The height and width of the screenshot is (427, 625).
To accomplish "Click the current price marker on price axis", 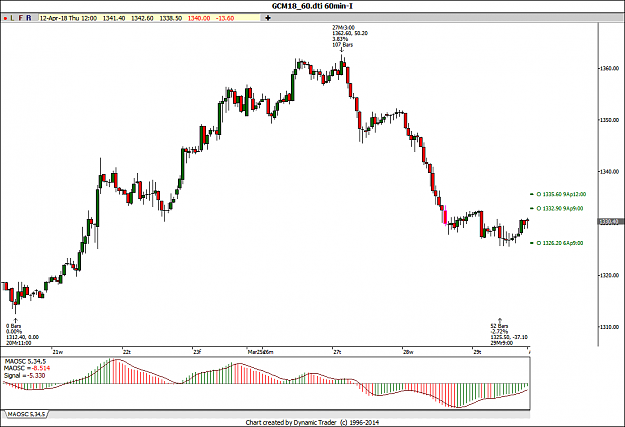I will [x=610, y=222].
